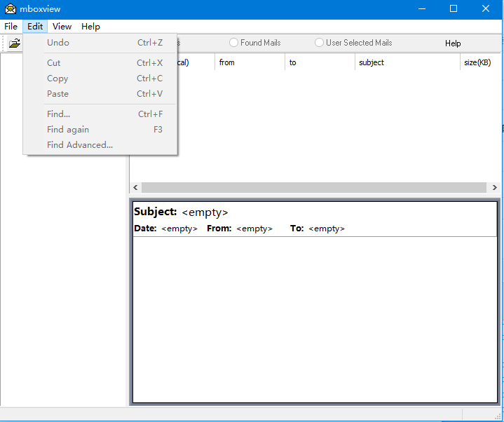Open the View menu
504x422 pixels.
[62, 27]
